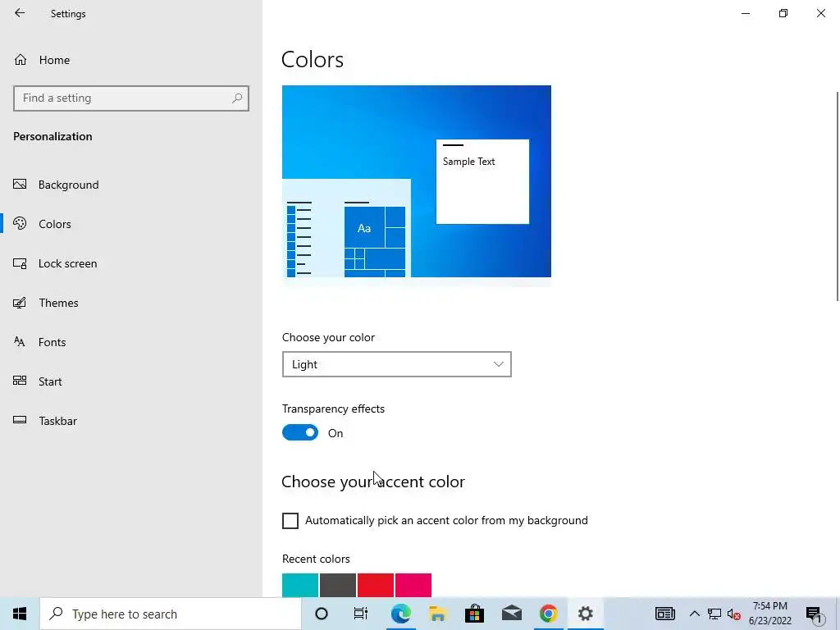This screenshot has width=840, height=630.
Task: Open the Mail app from taskbar
Action: tap(512, 614)
